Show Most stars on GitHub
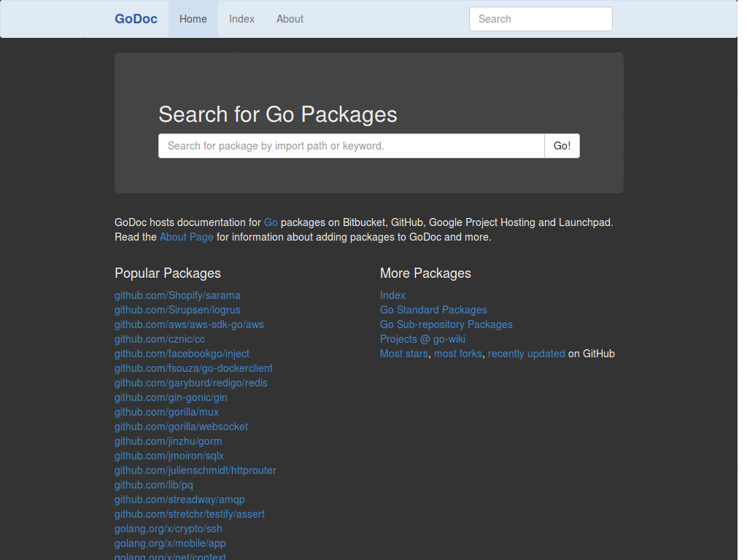747x560 pixels. pyautogui.click(x=404, y=354)
